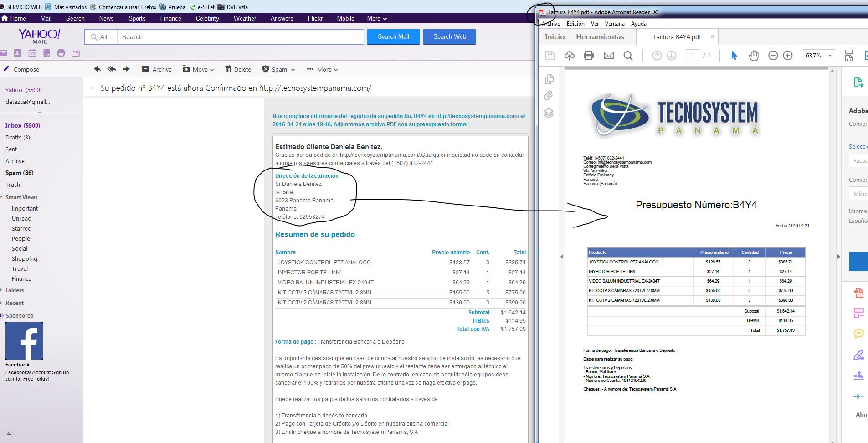The width and height of the screenshot is (868, 443).
Task: Open the Archivo menu in Acrobat Reader
Action: coord(551,24)
